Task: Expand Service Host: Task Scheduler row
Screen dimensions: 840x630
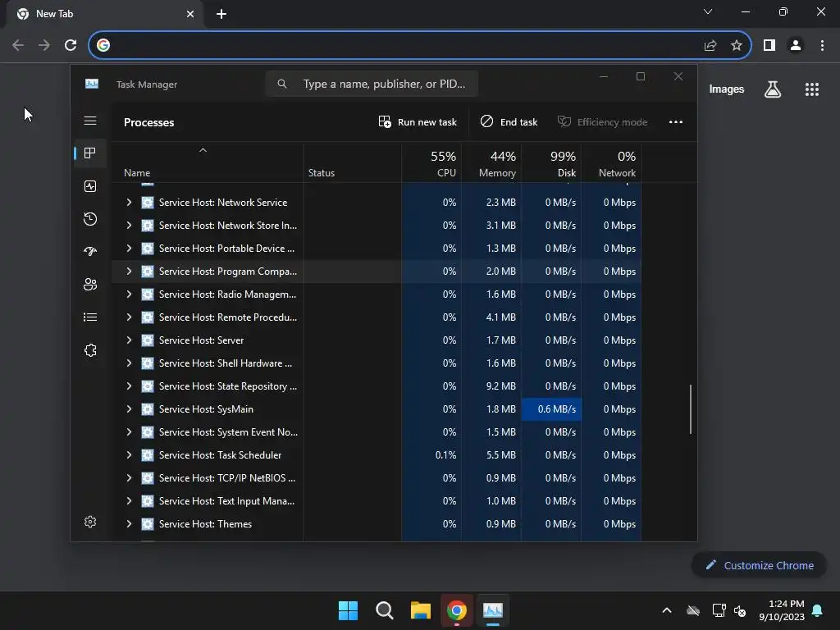Action: point(129,455)
